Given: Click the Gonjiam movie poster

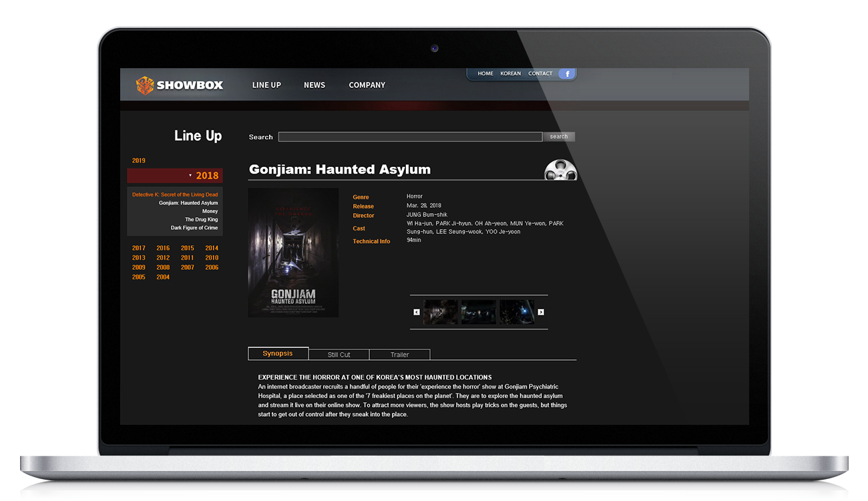Looking at the screenshot, I should (x=293, y=253).
